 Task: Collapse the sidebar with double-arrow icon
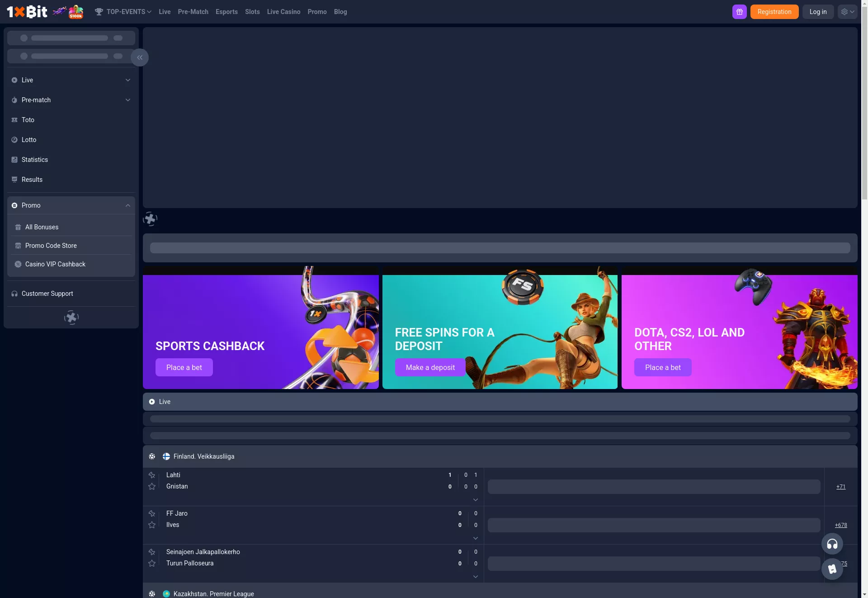(140, 57)
